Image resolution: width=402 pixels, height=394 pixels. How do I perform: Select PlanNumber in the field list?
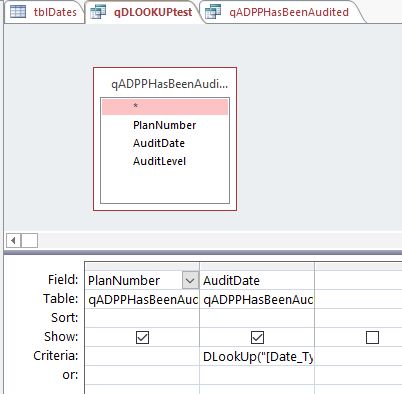coord(165,125)
